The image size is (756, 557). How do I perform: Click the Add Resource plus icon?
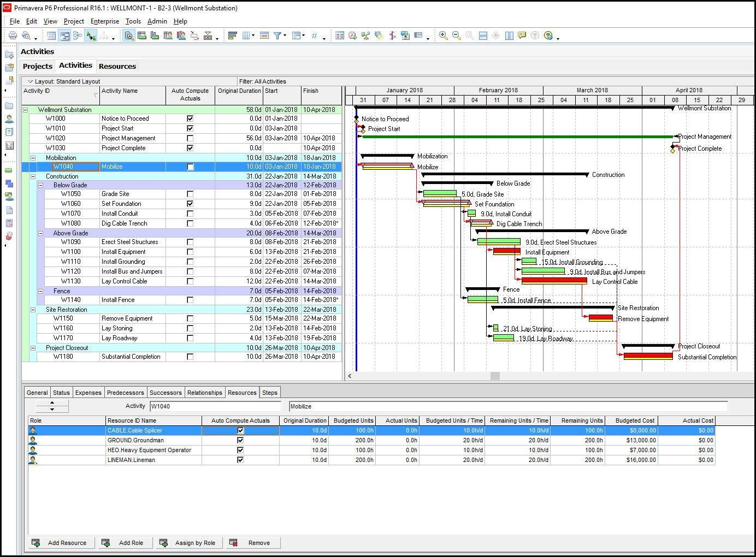[x=36, y=543]
